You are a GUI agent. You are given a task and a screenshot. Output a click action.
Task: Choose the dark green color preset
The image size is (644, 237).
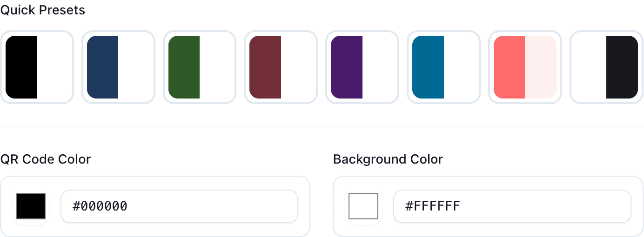200,67
